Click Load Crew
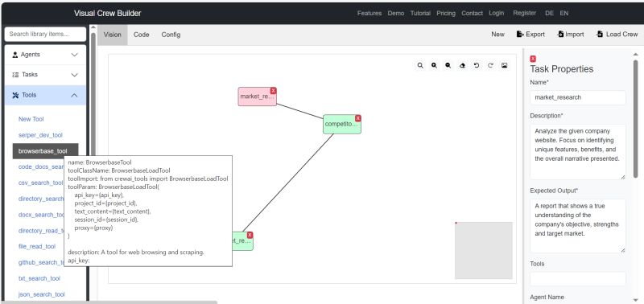The width and height of the screenshot is (644, 304). (x=617, y=35)
